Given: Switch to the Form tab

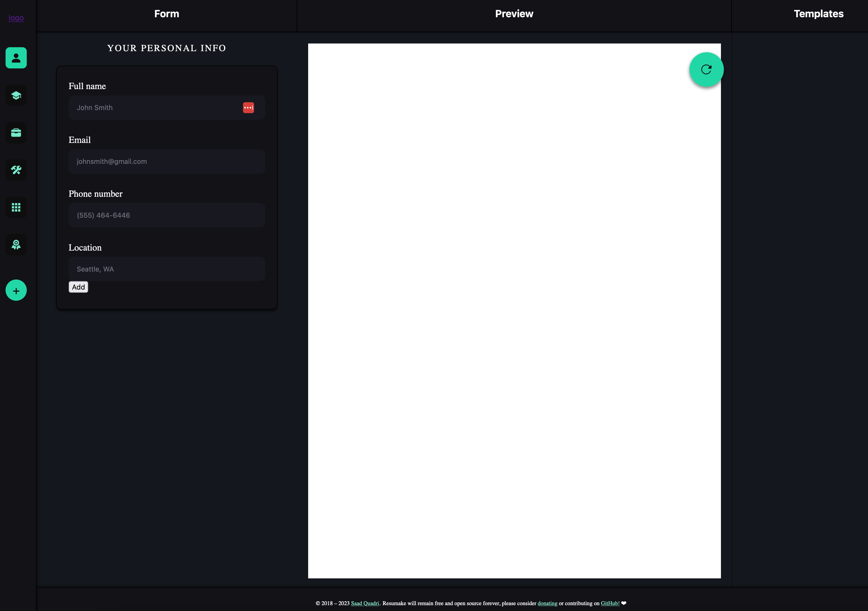Looking at the screenshot, I should tap(166, 14).
